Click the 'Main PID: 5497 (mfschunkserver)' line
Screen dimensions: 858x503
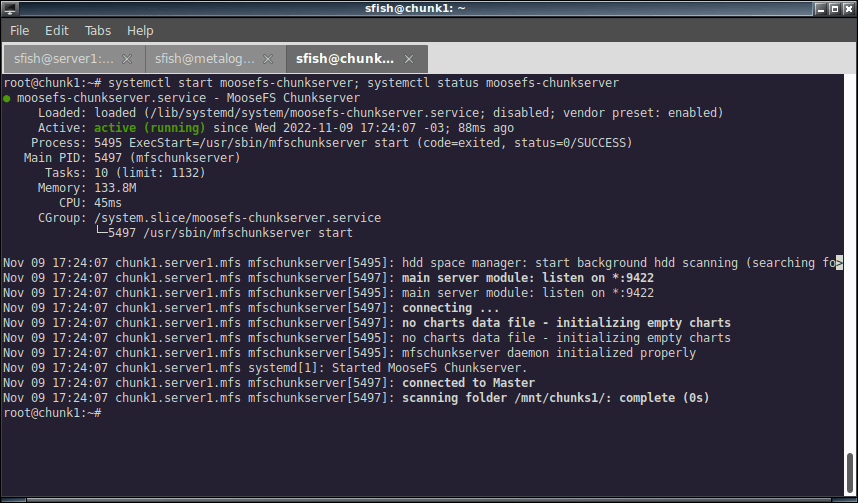[132, 158]
